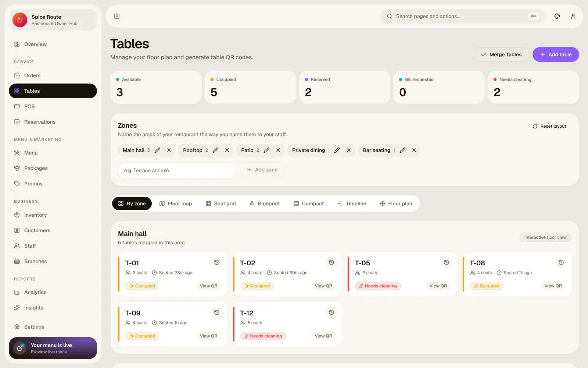The width and height of the screenshot is (588, 368).
Task: Open Orders in the sidebar
Action: (53, 75)
